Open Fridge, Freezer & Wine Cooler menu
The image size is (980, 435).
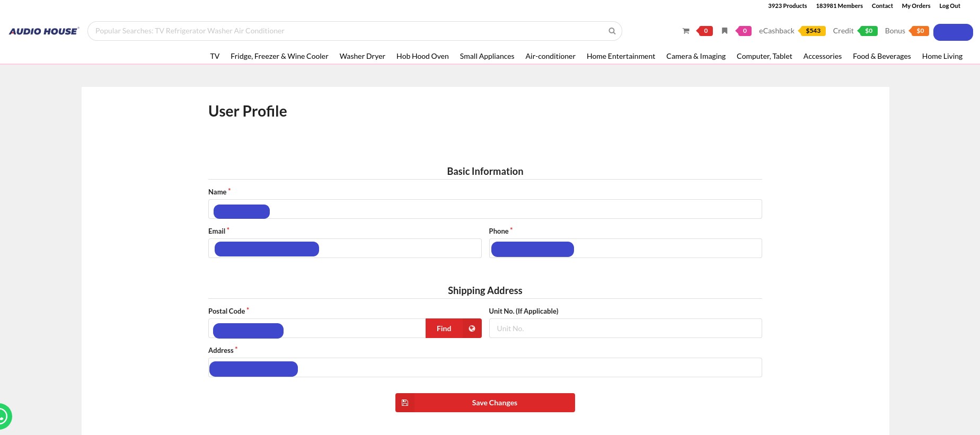click(279, 56)
